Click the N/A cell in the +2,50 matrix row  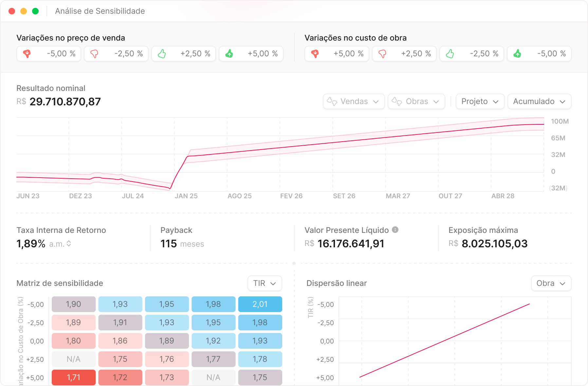point(74,359)
